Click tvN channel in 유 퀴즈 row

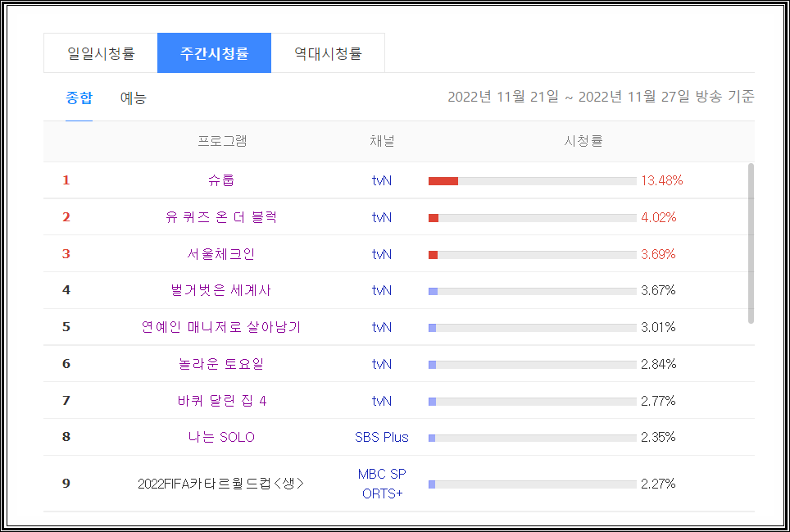click(381, 217)
